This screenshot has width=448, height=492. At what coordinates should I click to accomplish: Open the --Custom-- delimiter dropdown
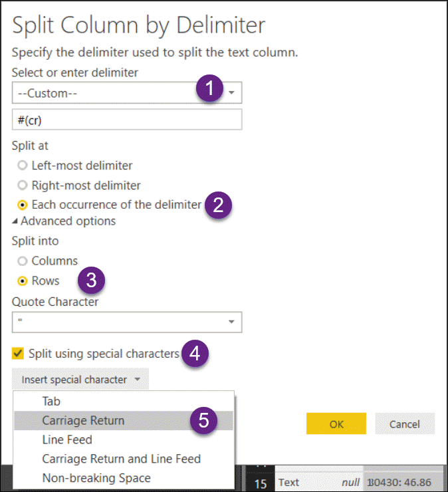pos(127,93)
